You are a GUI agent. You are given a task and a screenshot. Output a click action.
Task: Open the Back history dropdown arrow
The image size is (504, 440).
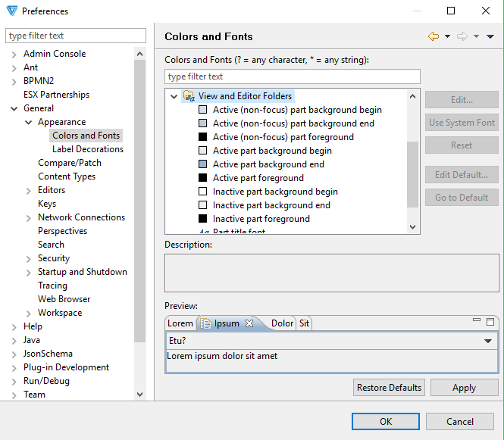click(x=447, y=36)
